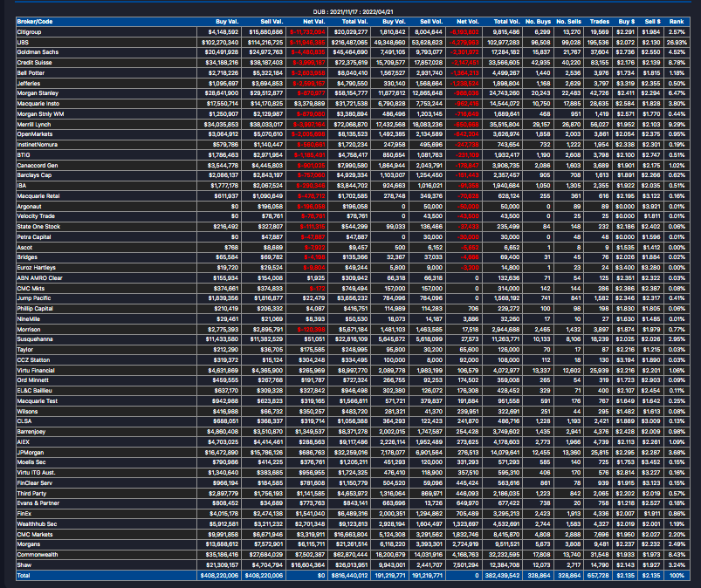The width and height of the screenshot is (701, 588).
Task: Click the CMC Markets broker name
Action: 35,535
